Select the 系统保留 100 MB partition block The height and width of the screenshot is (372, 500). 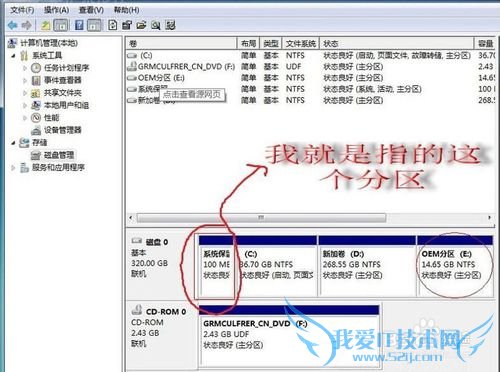pos(216,266)
